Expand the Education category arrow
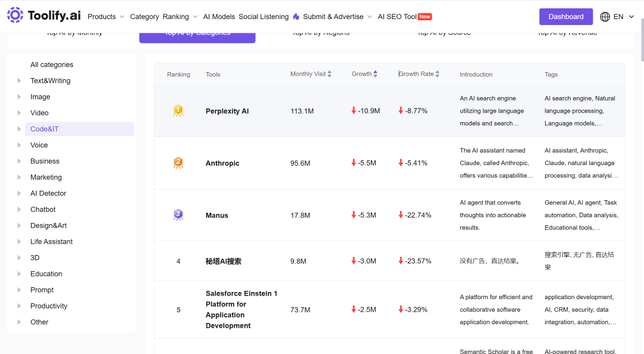Viewport: 644px width, 354px height. pos(19,274)
